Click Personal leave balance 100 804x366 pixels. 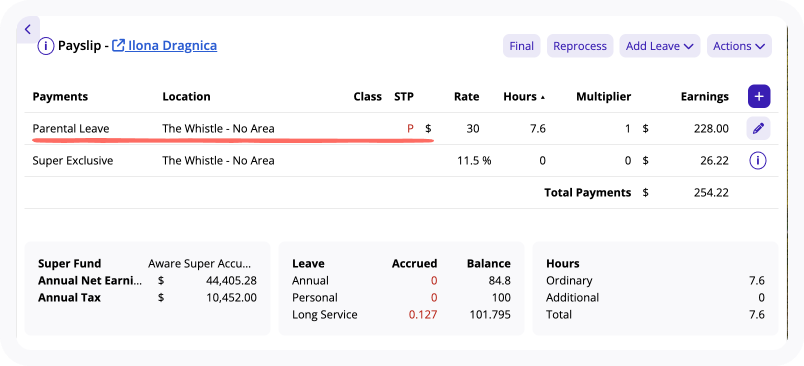click(x=502, y=298)
